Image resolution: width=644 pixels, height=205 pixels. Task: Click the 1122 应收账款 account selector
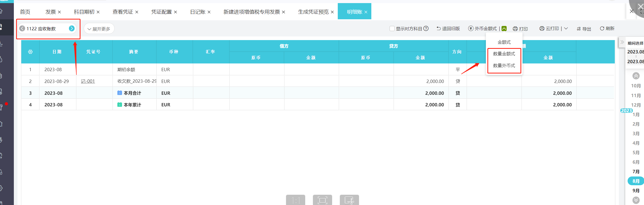point(47,29)
